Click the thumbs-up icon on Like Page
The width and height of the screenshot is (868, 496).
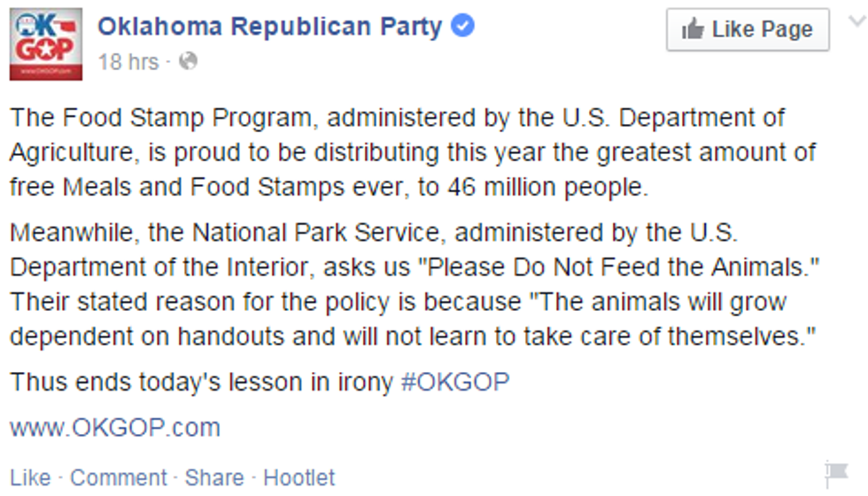[x=693, y=30]
